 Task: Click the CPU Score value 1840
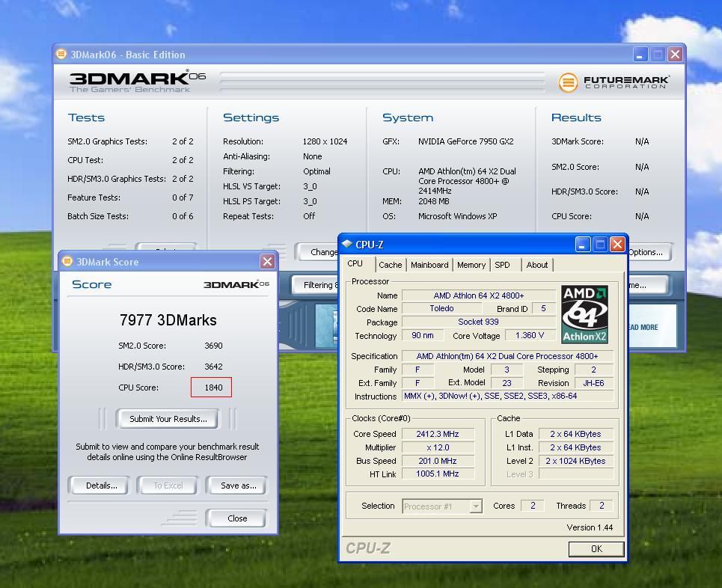(x=213, y=388)
